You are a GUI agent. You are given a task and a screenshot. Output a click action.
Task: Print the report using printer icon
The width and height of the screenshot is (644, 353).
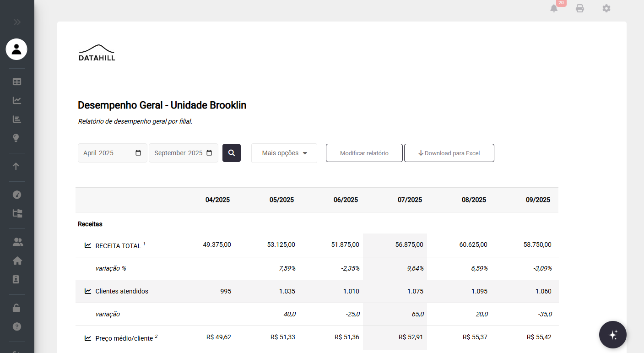coord(580,8)
